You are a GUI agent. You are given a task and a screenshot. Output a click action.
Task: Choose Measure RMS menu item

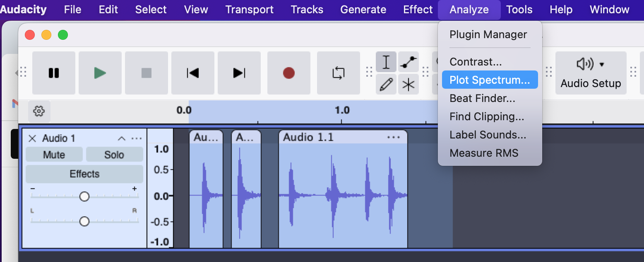tap(490, 153)
